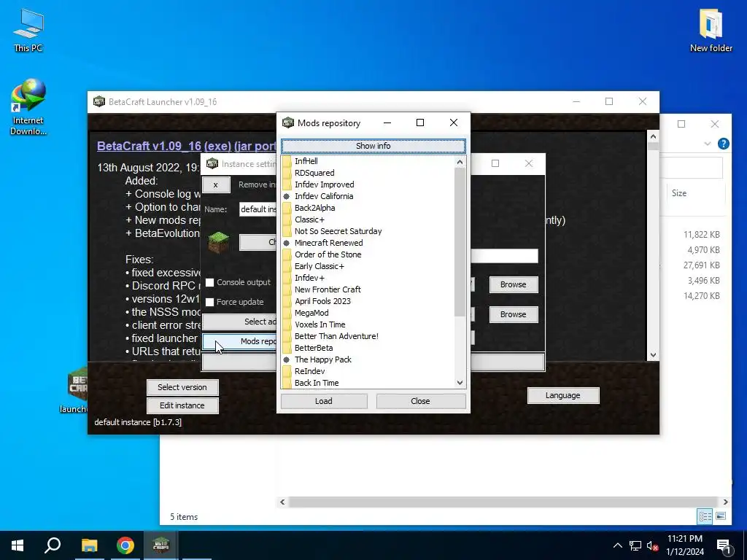Image resolution: width=747 pixels, height=560 pixels.
Task: Select Not So Seecret Saturday
Action: point(338,231)
